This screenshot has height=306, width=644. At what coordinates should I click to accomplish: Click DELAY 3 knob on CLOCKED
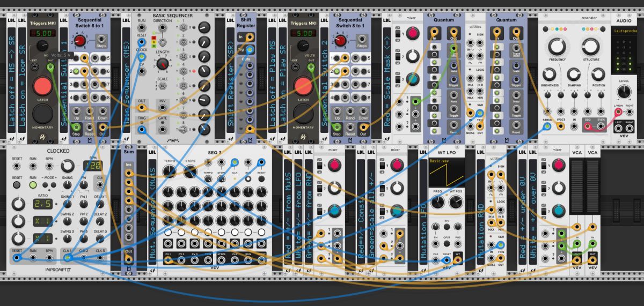coord(101,240)
